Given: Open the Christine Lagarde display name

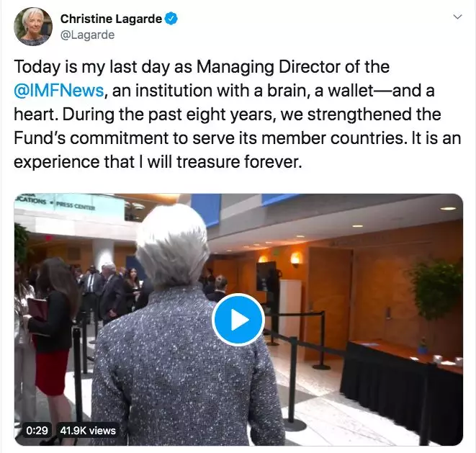Looking at the screenshot, I should pos(111,19).
